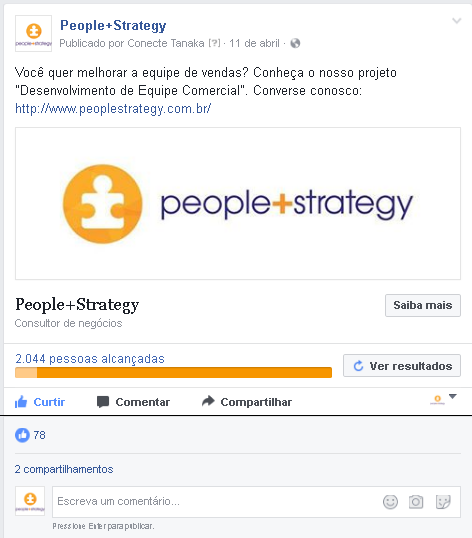Open the 2.044 pessoas alcançadas link
Viewport: 472px width, 538px height.
tap(90, 359)
